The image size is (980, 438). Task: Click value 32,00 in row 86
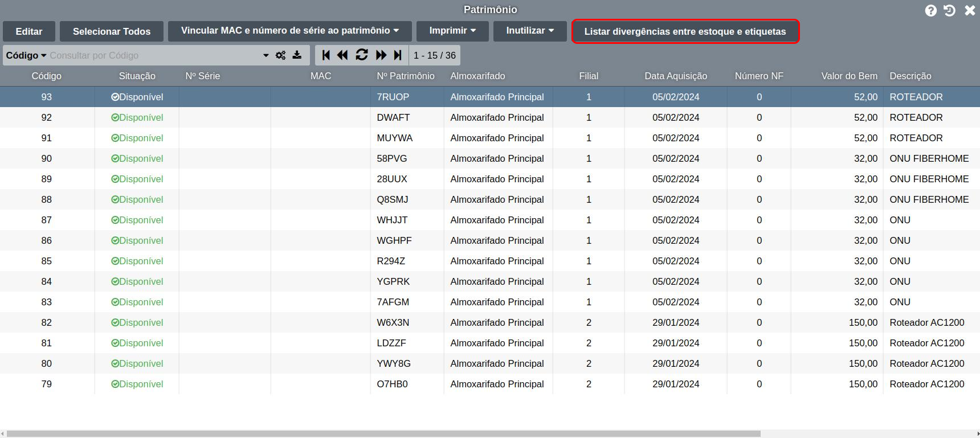pos(866,240)
